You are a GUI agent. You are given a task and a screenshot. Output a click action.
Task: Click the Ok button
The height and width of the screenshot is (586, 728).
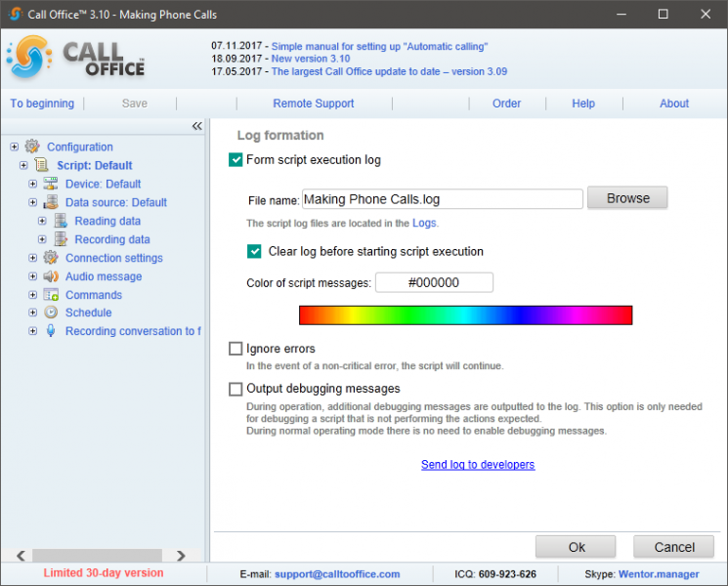click(576, 547)
